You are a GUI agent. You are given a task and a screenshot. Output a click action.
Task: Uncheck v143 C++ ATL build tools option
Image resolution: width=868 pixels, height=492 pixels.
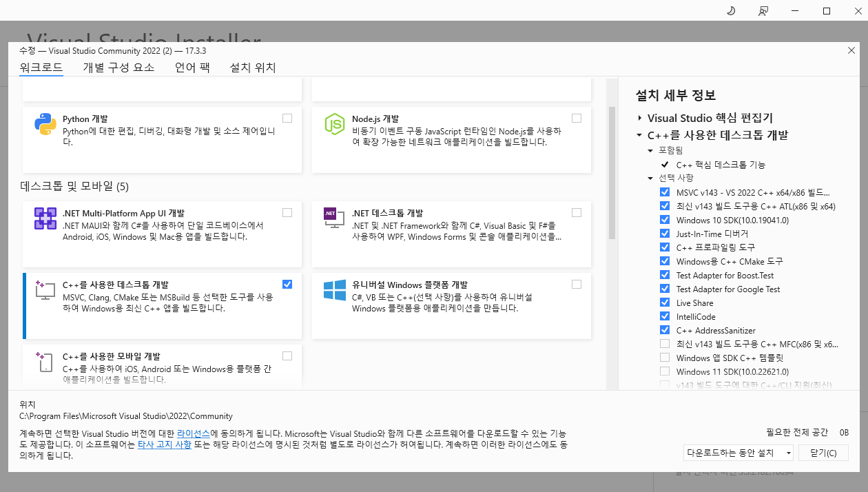[x=665, y=206]
